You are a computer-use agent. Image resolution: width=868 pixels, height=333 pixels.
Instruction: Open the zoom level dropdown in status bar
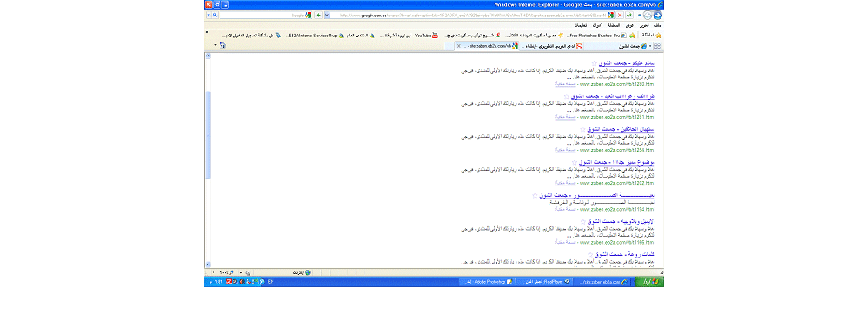pyautogui.click(x=214, y=272)
